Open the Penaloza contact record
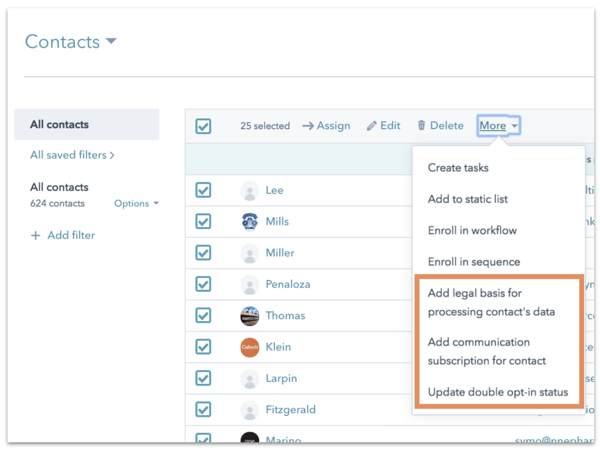Image resolution: width=600 pixels, height=450 pixels. tap(287, 284)
